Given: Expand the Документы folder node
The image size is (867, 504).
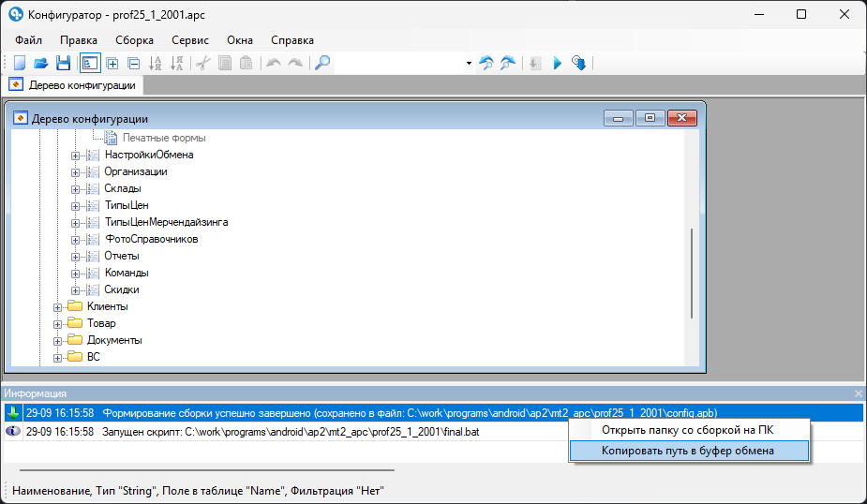Looking at the screenshot, I should pyautogui.click(x=58, y=340).
